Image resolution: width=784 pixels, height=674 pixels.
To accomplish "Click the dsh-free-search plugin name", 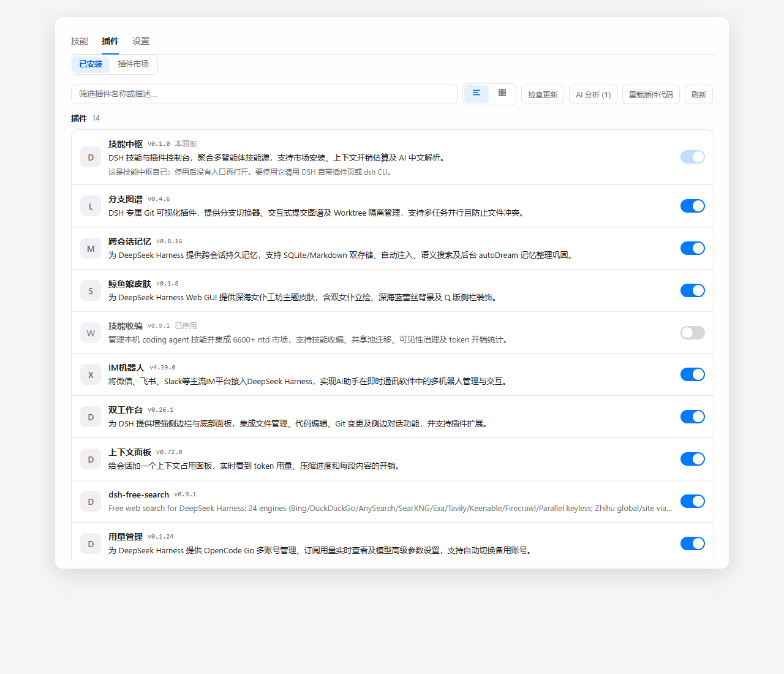I will coord(138,494).
